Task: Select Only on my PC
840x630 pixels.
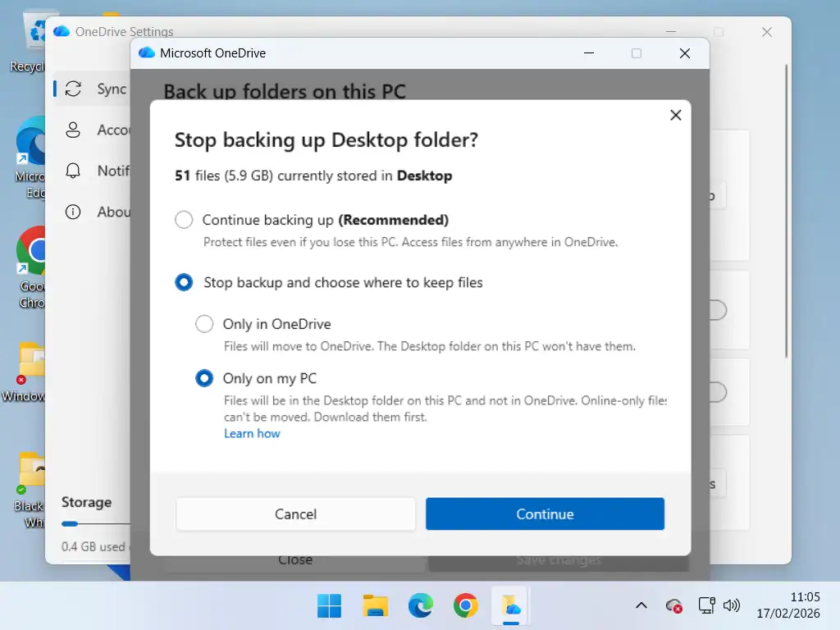Action: tap(204, 378)
